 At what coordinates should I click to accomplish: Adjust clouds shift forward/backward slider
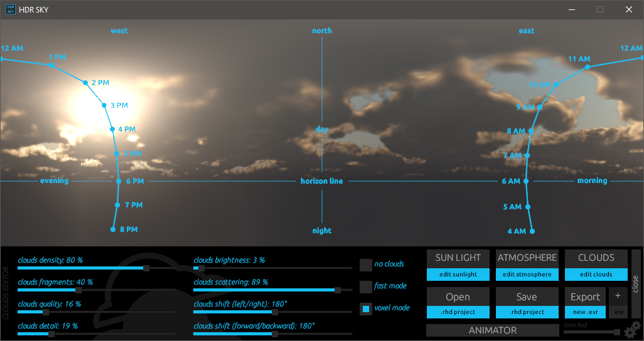(272, 334)
